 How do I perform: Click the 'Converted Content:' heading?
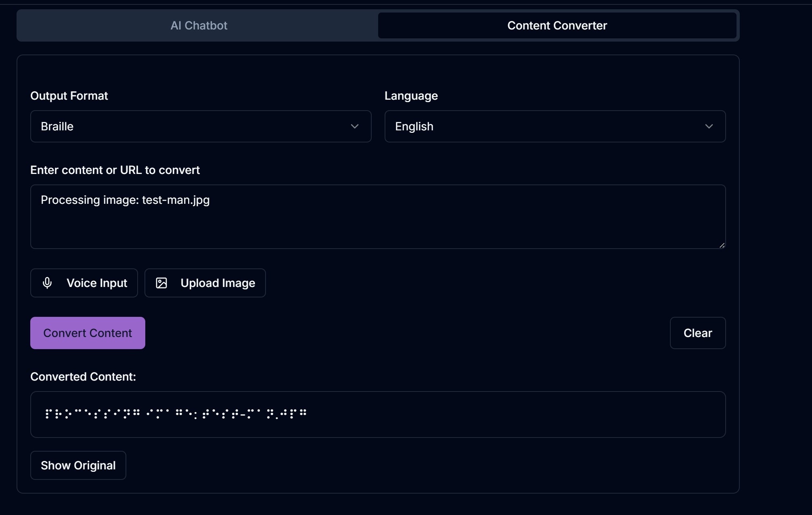point(83,377)
